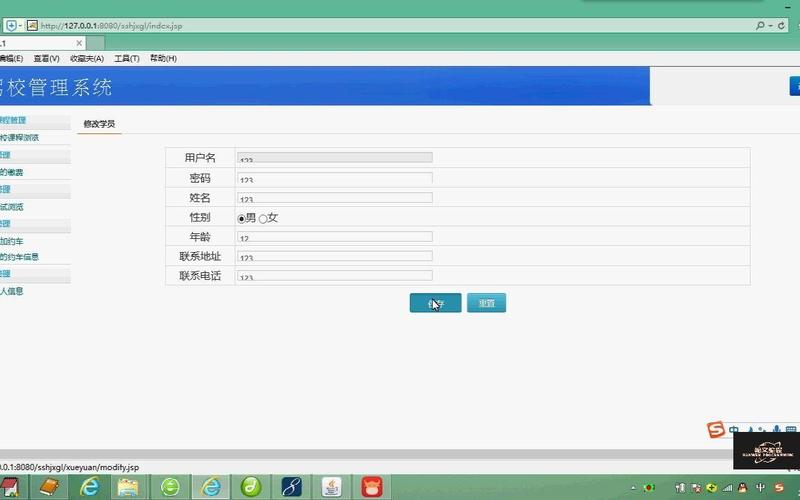Open the sidebar link ending in 人信息

[11, 291]
